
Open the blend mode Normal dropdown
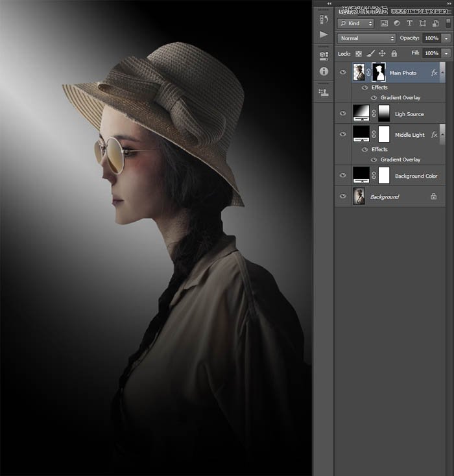tap(366, 38)
